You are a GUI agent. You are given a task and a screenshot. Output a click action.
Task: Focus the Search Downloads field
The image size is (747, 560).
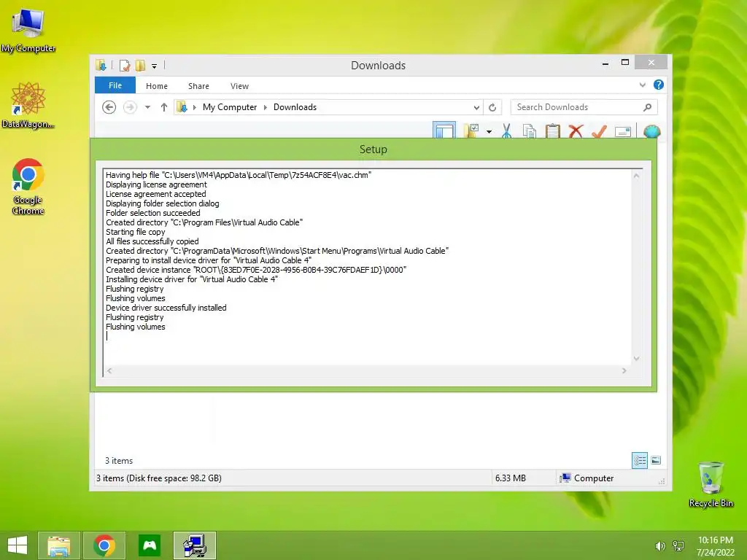(584, 107)
